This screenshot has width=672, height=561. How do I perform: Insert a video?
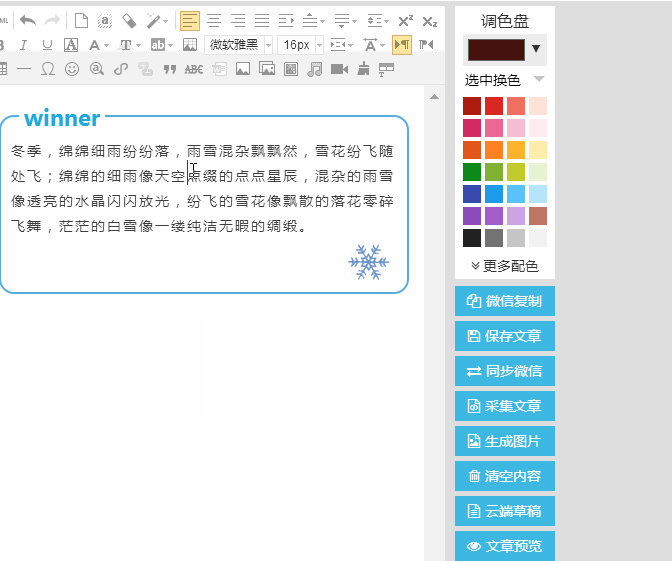tap(339, 69)
